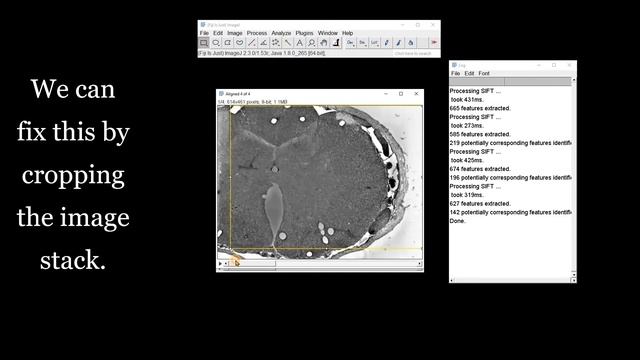The height and width of the screenshot is (360, 640).
Task: Click the '585 features extracted.' log line
Action: [480, 134]
